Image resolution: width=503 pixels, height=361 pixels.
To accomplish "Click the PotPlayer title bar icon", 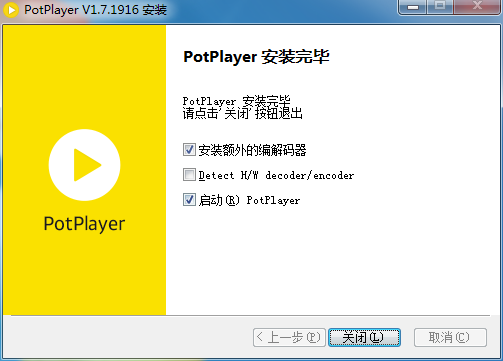I will (11, 10).
